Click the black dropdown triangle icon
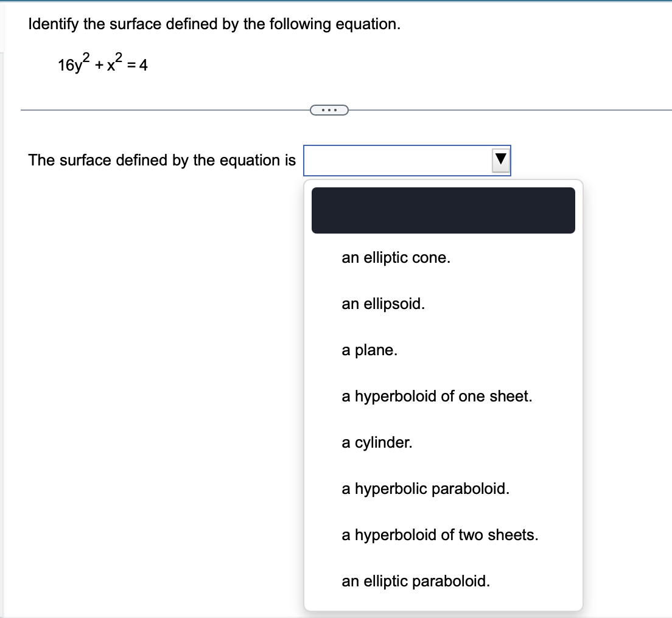The image size is (672, 618). click(x=500, y=160)
